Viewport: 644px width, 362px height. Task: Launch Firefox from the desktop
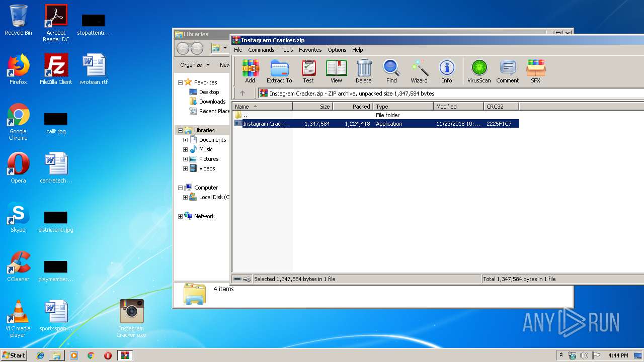(18, 69)
